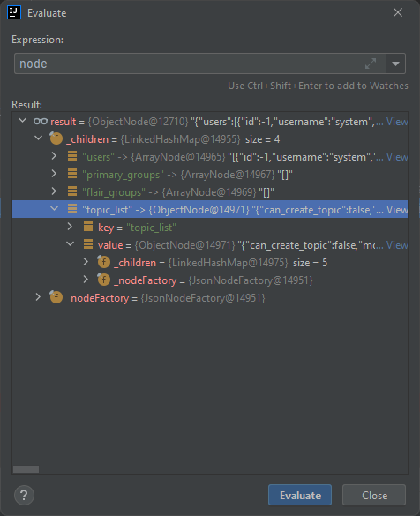Click the horizontal scrollbar thumb in Result pane

point(26,469)
